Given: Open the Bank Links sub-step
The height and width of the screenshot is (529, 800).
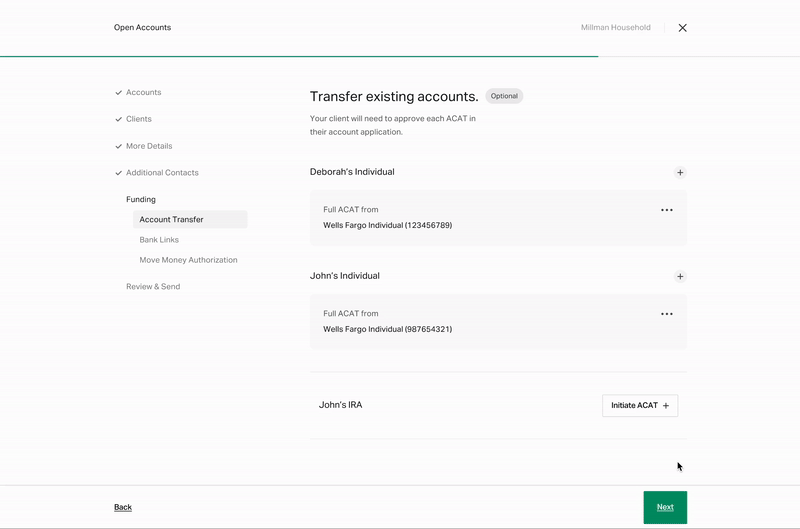Looking at the screenshot, I should pyautogui.click(x=159, y=240).
